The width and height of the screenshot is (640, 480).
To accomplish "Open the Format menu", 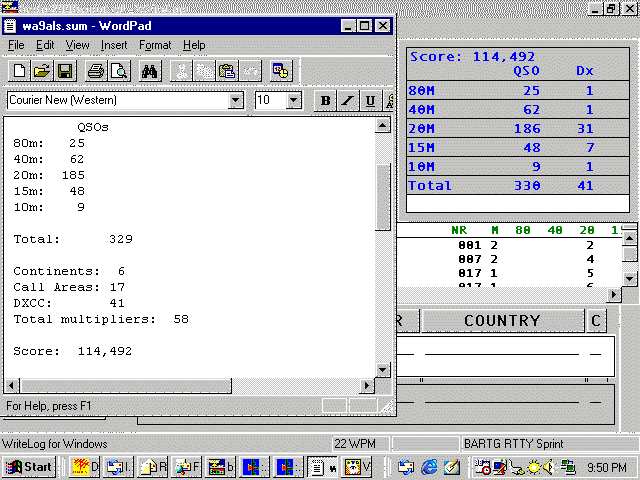I will point(155,45).
